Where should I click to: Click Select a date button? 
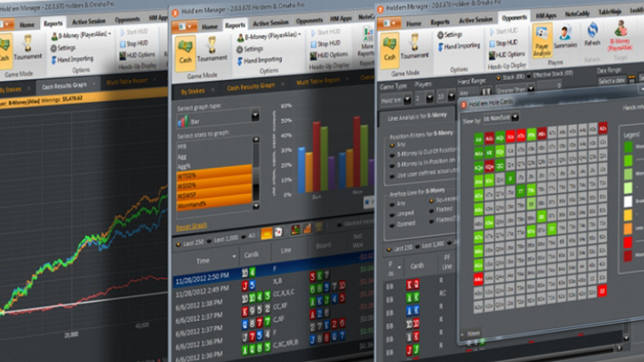pyautogui.click(x=612, y=81)
